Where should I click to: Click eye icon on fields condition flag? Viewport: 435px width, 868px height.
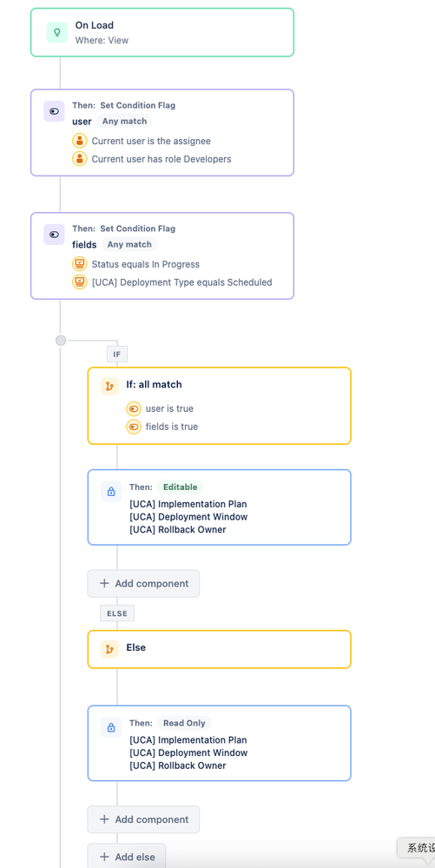coord(54,235)
